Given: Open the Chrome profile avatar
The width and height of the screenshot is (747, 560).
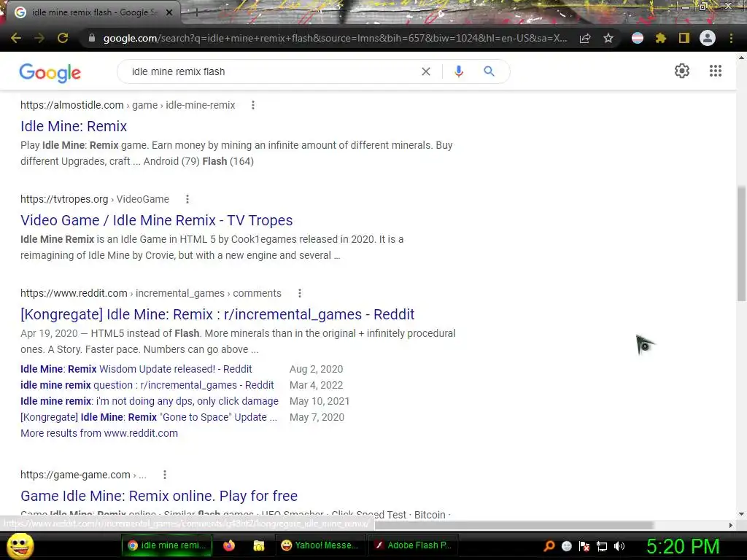Looking at the screenshot, I should point(708,38).
